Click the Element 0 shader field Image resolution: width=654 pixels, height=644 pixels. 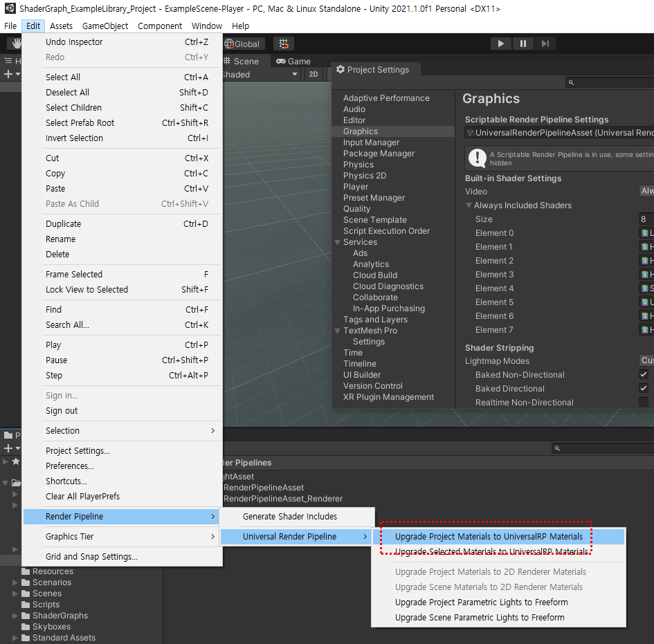click(646, 233)
